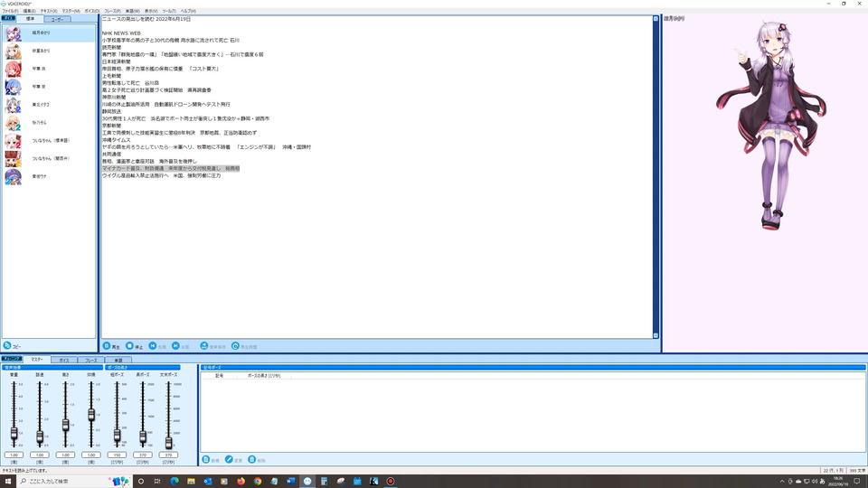
Task: Open the テキスト(X) menu
Action: pos(49,11)
